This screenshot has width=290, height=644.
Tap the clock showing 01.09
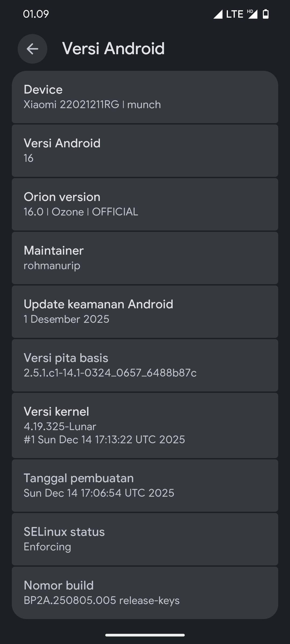point(36,14)
